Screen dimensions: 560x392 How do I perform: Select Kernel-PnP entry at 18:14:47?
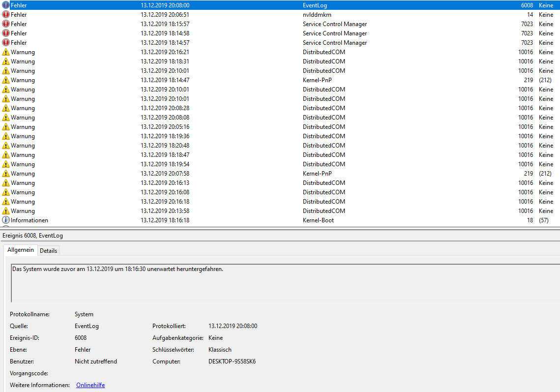[317, 80]
